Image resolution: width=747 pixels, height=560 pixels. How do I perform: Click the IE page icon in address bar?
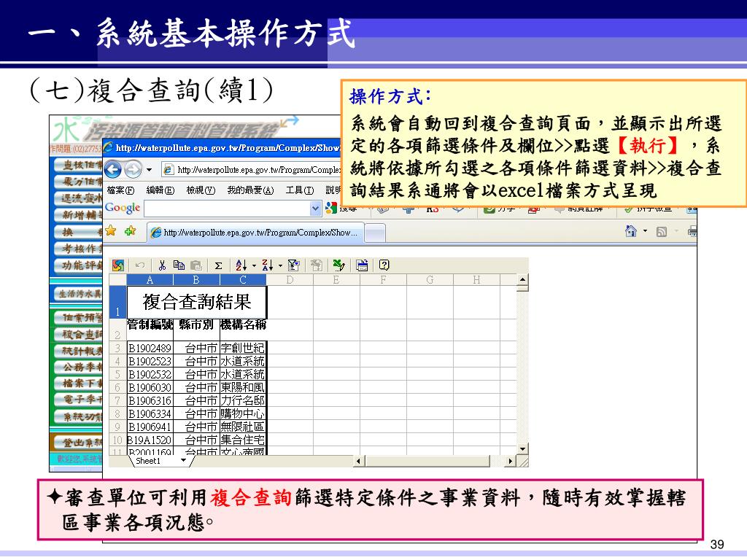coord(168,169)
